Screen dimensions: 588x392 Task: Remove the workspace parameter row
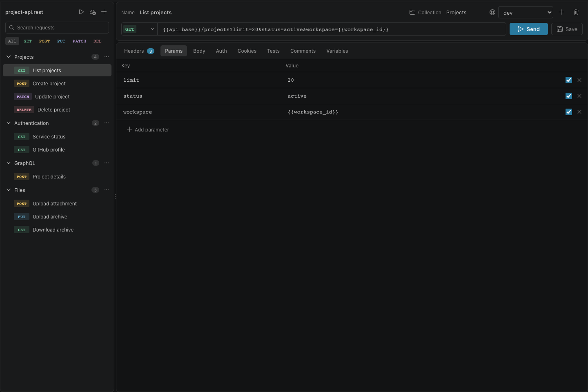tap(579, 112)
